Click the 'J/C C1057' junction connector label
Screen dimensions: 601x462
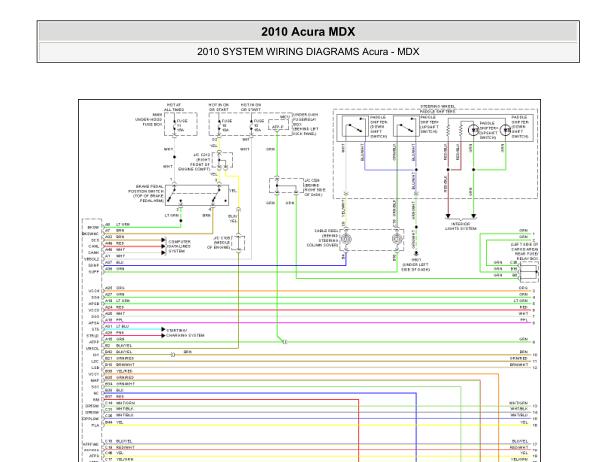[223, 238]
